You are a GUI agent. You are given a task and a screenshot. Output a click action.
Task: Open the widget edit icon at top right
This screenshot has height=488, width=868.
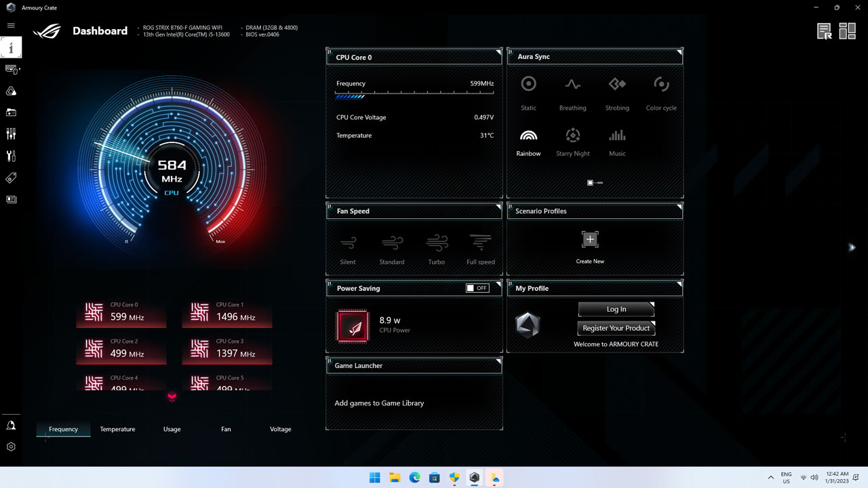(x=825, y=31)
